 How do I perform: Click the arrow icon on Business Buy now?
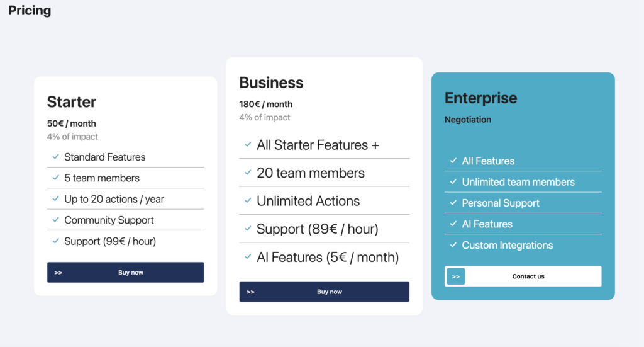[x=250, y=292]
